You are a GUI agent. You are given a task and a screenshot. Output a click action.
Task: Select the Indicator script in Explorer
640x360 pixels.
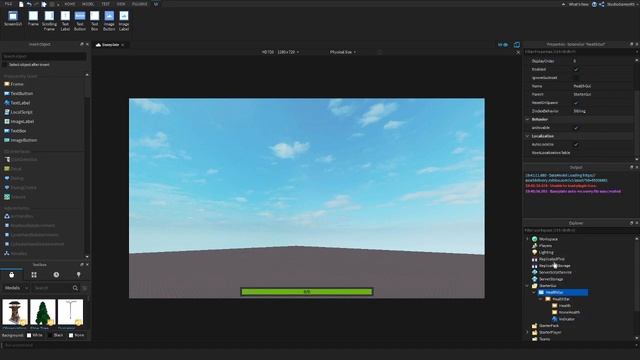pyautogui.click(x=564, y=319)
